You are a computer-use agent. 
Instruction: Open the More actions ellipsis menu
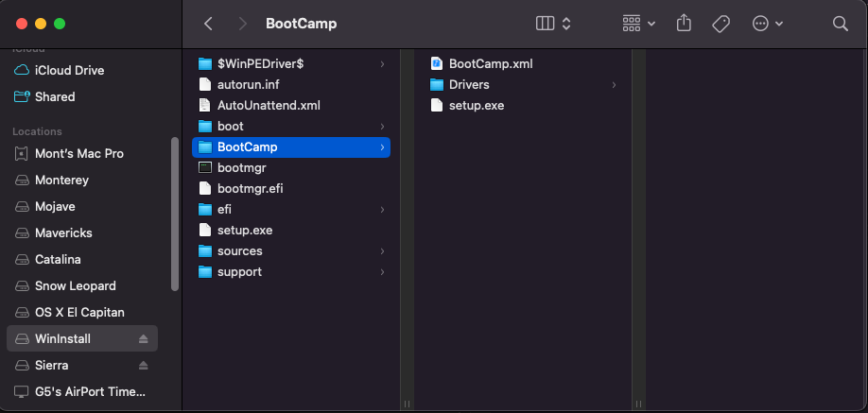pos(768,24)
